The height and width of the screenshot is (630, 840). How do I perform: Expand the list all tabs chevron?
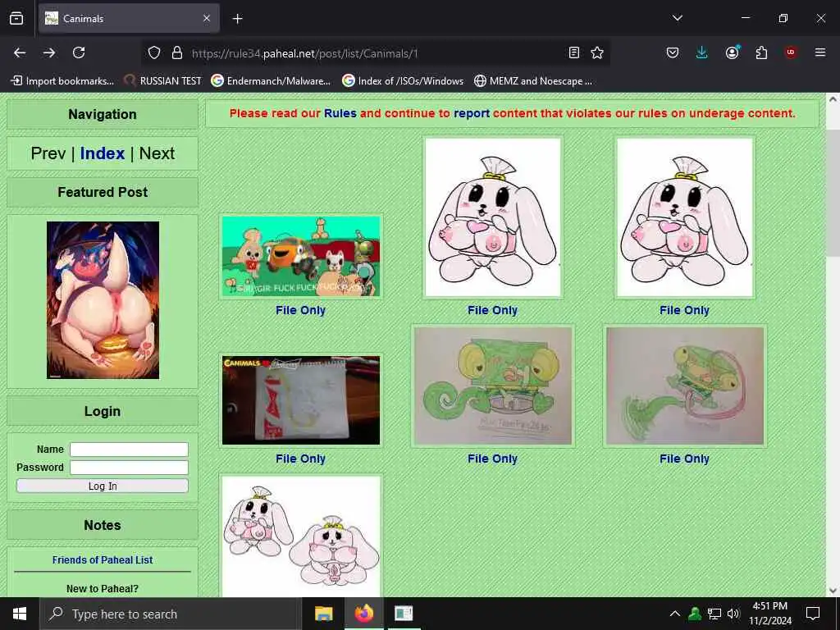point(677,18)
